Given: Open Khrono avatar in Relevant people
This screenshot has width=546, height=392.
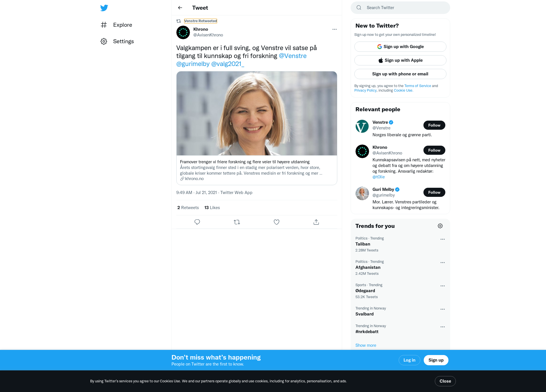Looking at the screenshot, I should (362, 151).
